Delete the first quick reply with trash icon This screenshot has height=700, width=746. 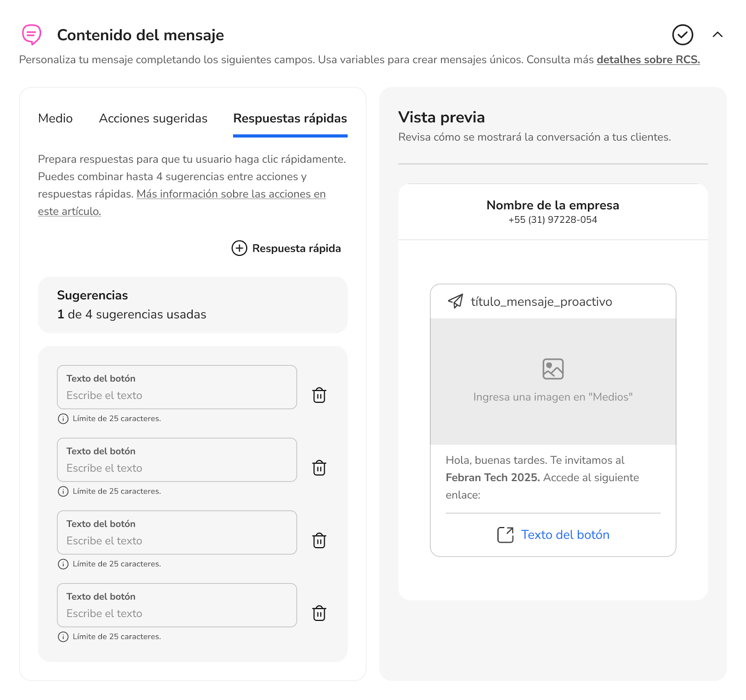[x=319, y=395]
